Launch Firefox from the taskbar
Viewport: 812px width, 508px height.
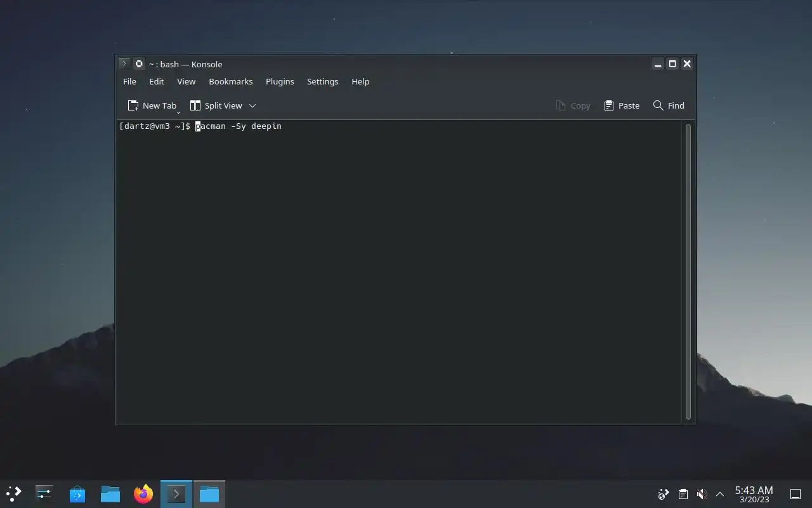143,493
